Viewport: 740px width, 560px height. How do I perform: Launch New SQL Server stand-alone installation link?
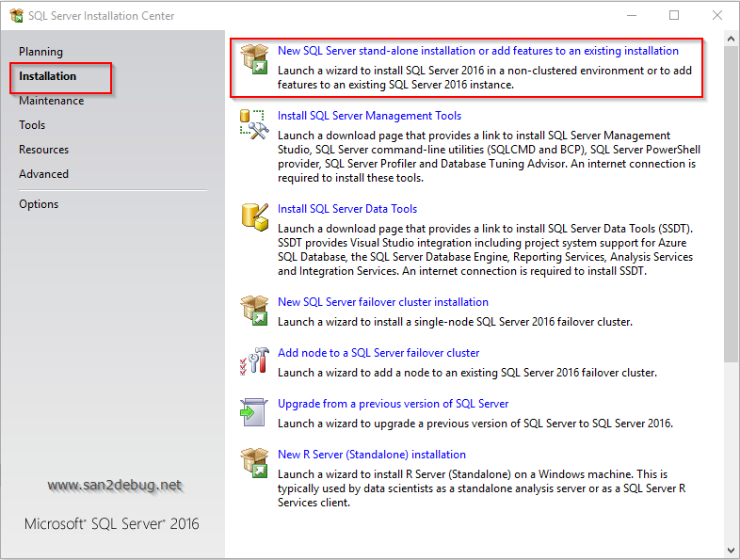[478, 51]
